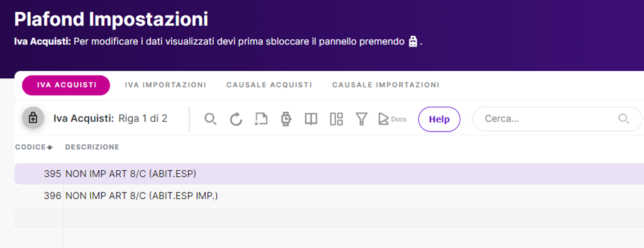
Task: Click the document export icon in the toolbar
Action: pyautogui.click(x=261, y=119)
